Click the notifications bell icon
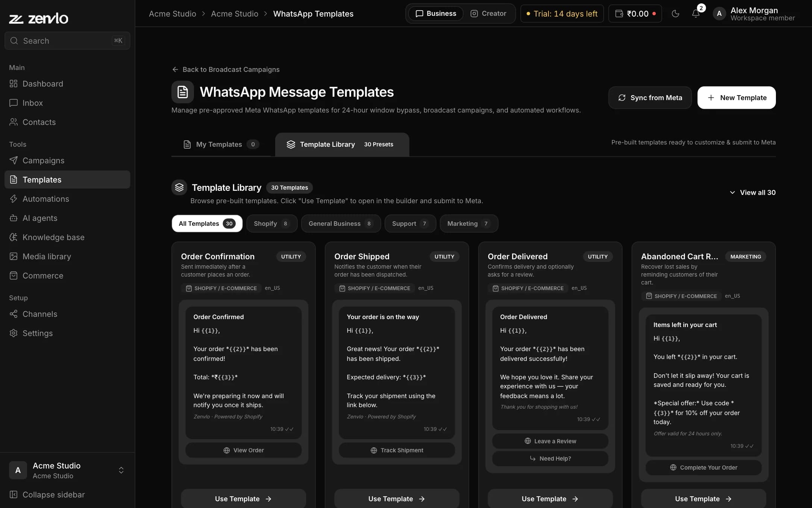The height and width of the screenshot is (508, 812). coord(696,14)
